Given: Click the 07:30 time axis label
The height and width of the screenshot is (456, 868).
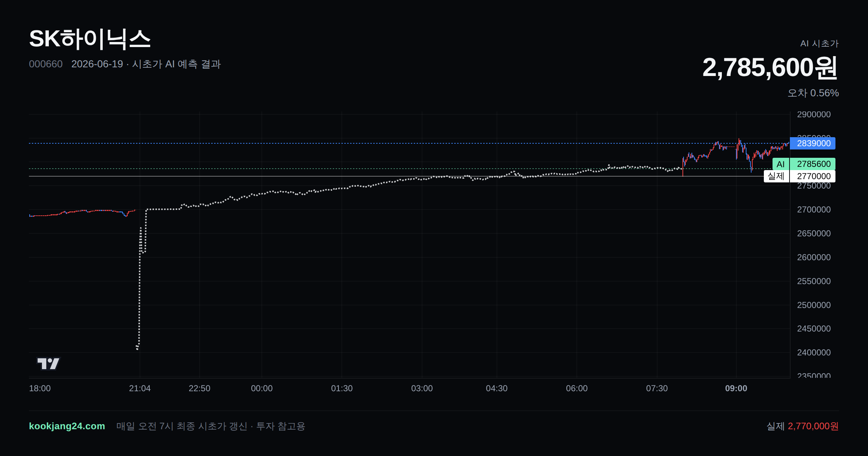Looking at the screenshot, I should [x=657, y=388].
